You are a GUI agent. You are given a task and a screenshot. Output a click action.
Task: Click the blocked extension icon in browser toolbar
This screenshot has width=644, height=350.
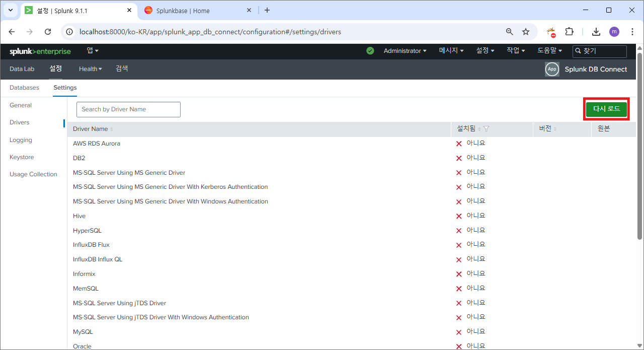tap(551, 32)
